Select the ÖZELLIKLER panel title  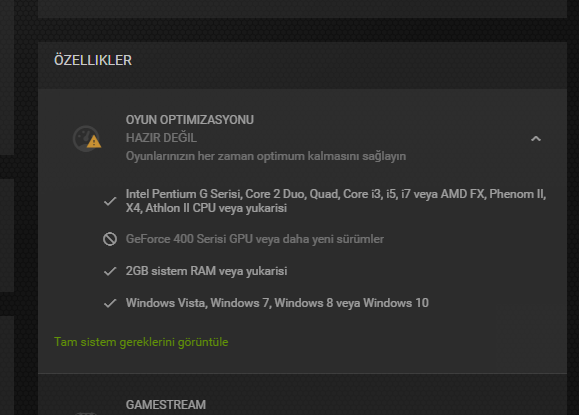point(93,60)
